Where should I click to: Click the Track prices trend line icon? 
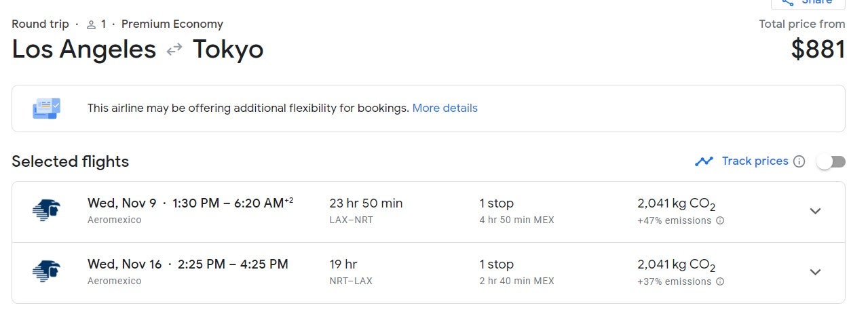tap(704, 161)
